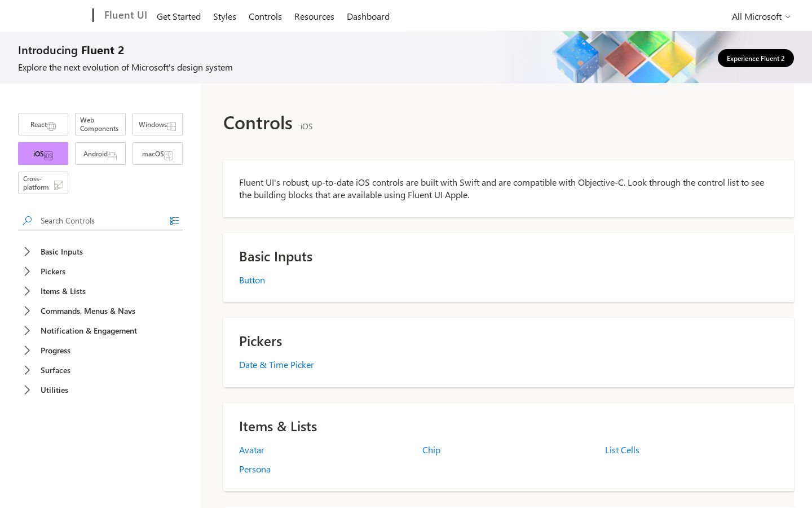The image size is (812, 508).
Task: Open Commands, Menus & Navs tree item
Action: pos(88,311)
